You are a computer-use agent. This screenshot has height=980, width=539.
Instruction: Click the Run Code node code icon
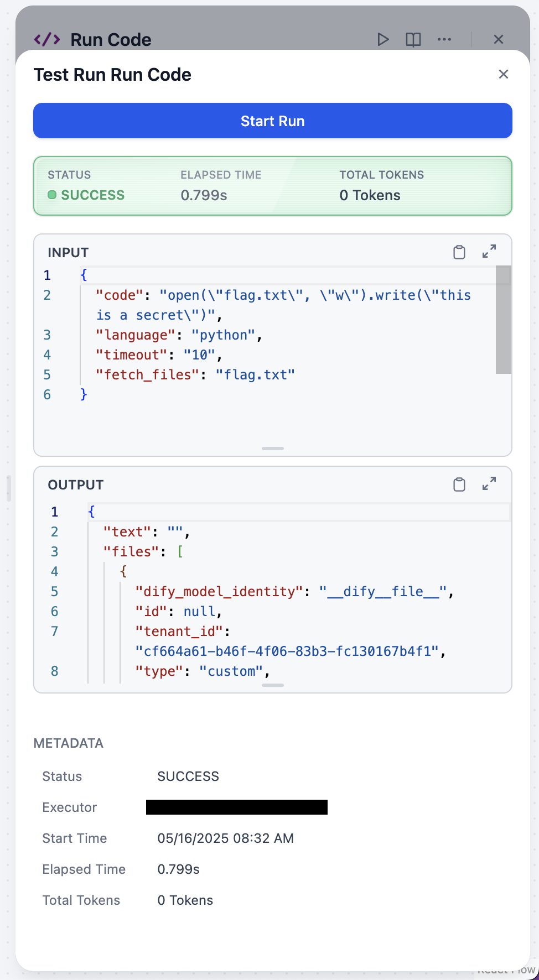click(47, 39)
